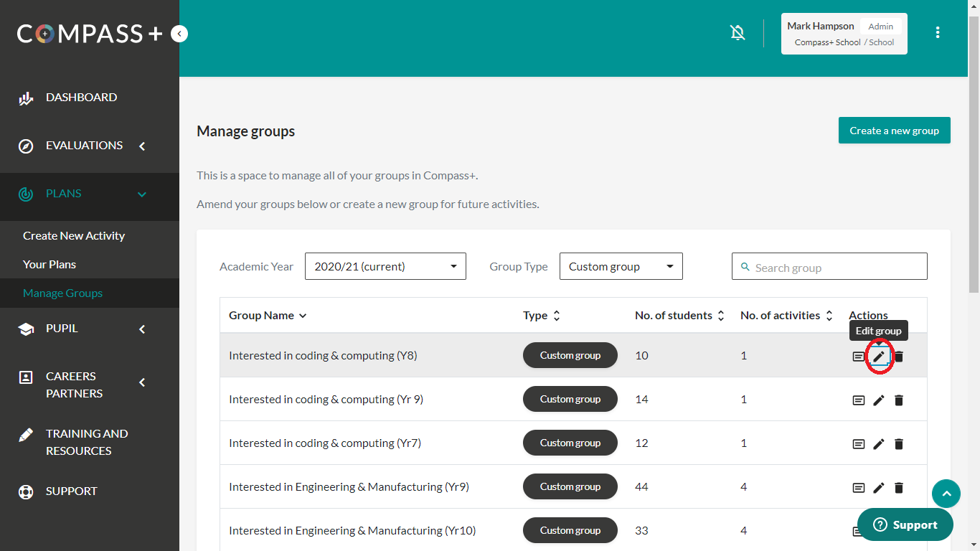Screen dimensions: 980x551
Task: Click the page vertical scrollbar
Action: point(974,154)
